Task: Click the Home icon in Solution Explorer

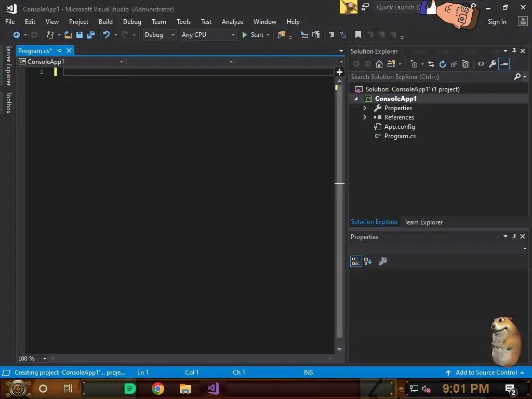Action: [379, 64]
